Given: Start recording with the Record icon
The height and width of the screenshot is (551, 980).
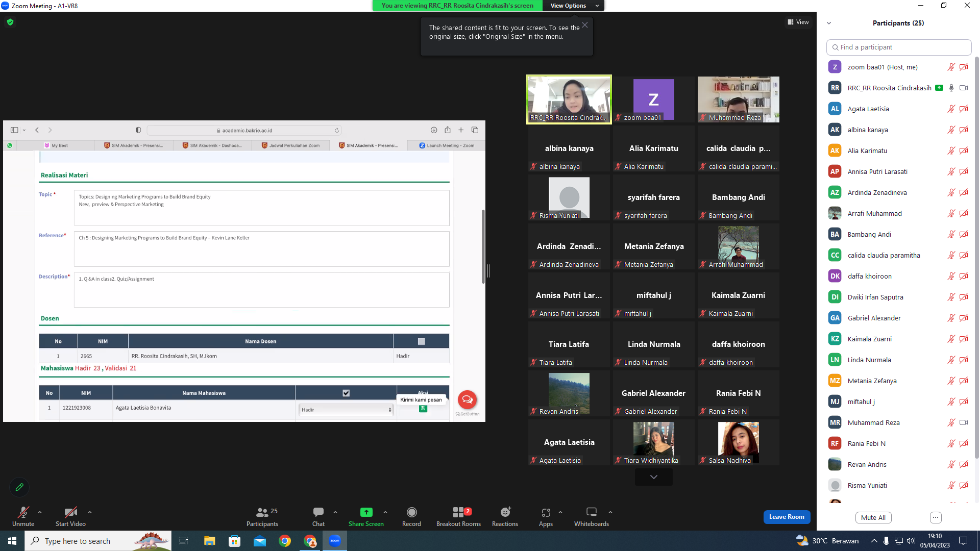Looking at the screenshot, I should click(x=412, y=512).
